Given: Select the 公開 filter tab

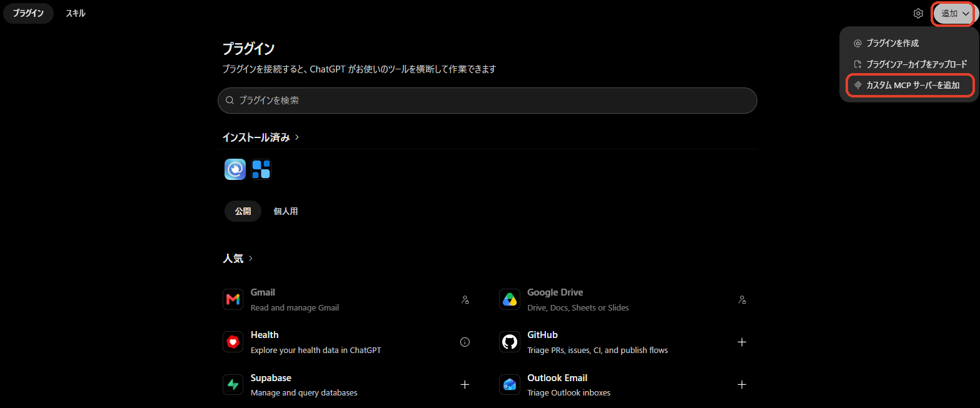Looking at the screenshot, I should point(243,211).
